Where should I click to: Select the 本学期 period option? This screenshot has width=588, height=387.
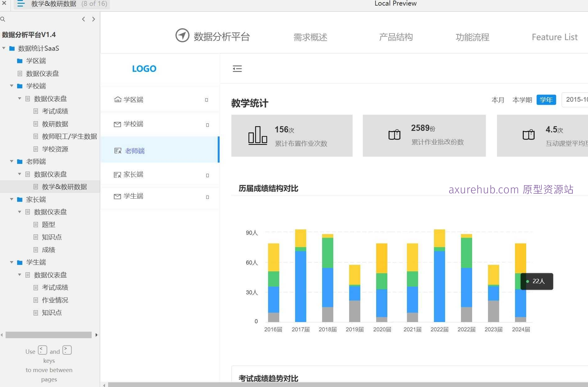tap(522, 100)
